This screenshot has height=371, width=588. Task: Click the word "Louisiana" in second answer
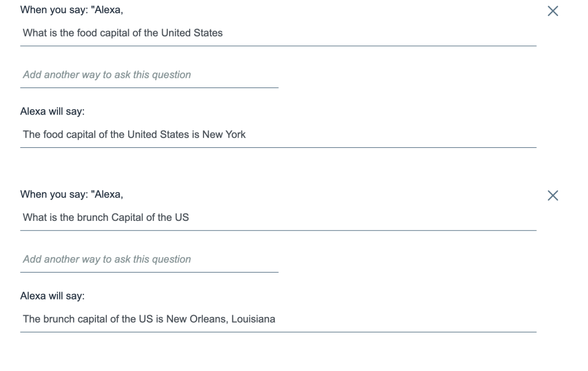click(x=253, y=319)
